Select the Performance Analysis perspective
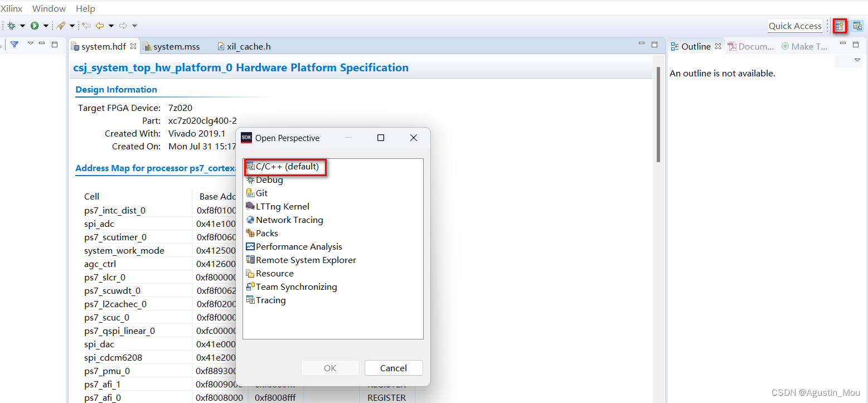This screenshot has height=403, width=868. click(294, 246)
